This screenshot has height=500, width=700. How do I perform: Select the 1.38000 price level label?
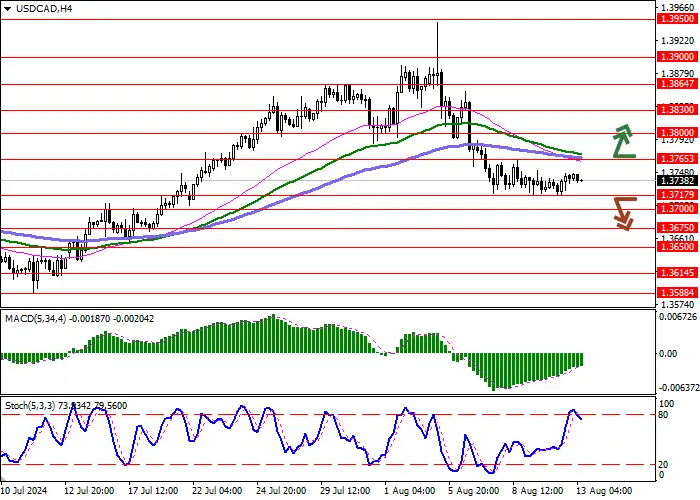[x=677, y=133]
